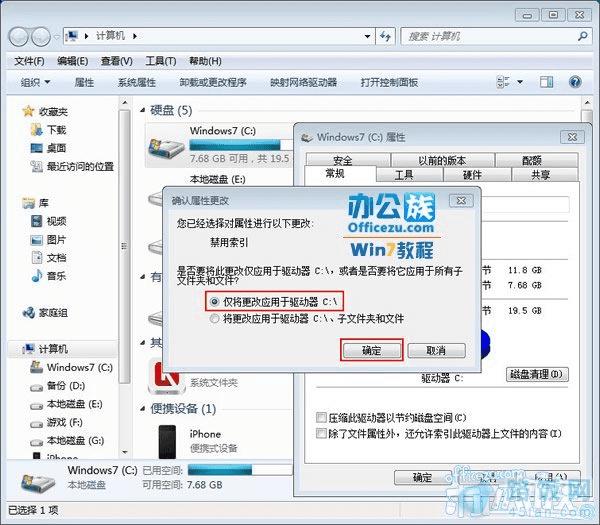Click the Forward navigation arrow button
600x525 pixels.
tap(41, 37)
